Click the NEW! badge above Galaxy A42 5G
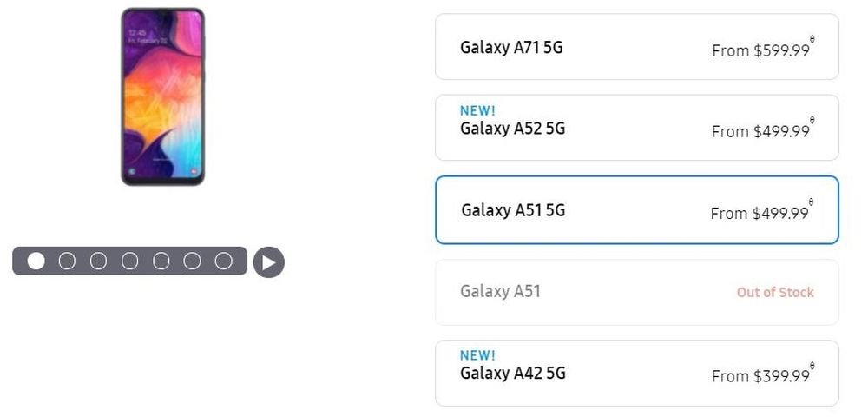Viewport: 868px width, 417px height. tap(477, 355)
